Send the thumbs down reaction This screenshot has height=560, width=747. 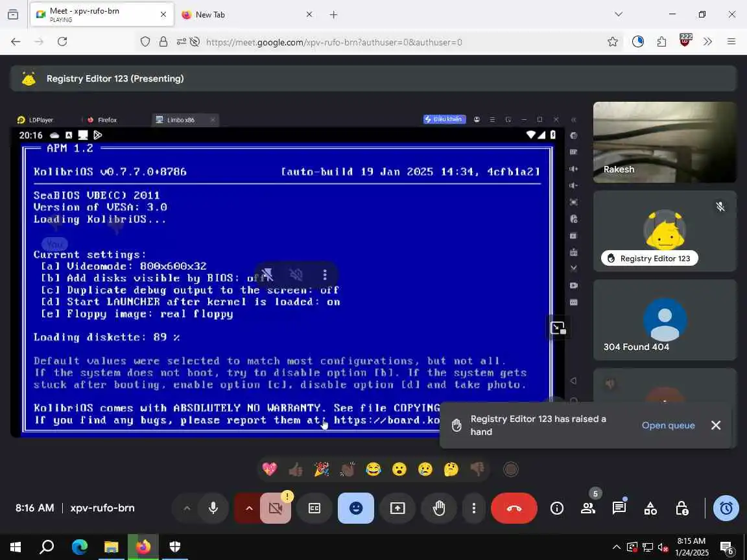[x=477, y=469]
